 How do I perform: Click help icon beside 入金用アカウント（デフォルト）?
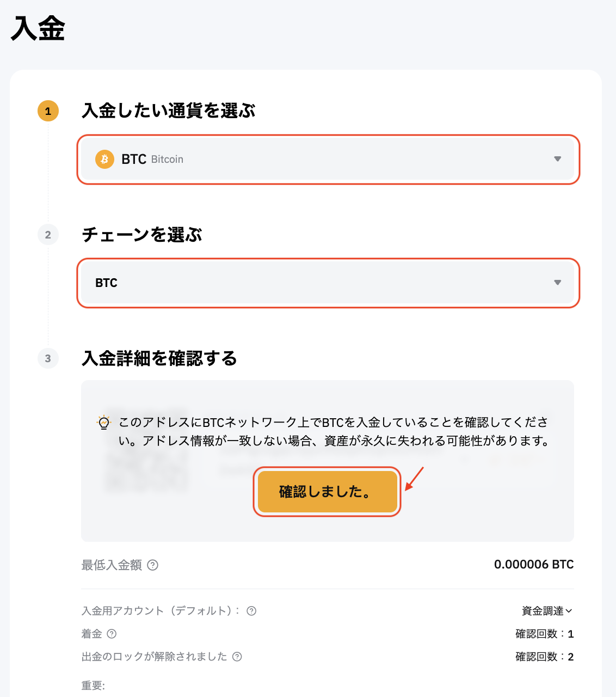point(251,611)
